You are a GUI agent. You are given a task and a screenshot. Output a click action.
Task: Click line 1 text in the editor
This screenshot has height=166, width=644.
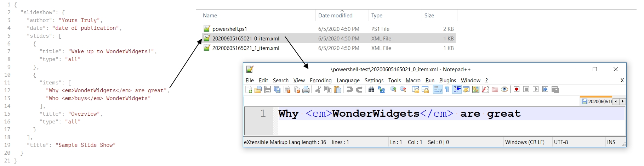[x=399, y=114]
